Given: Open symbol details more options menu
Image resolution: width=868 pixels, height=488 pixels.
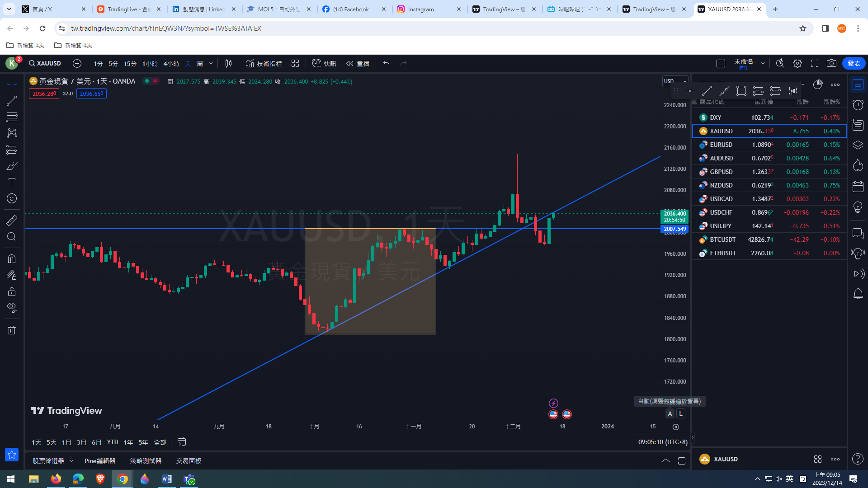Looking at the screenshot, I should point(835,460).
